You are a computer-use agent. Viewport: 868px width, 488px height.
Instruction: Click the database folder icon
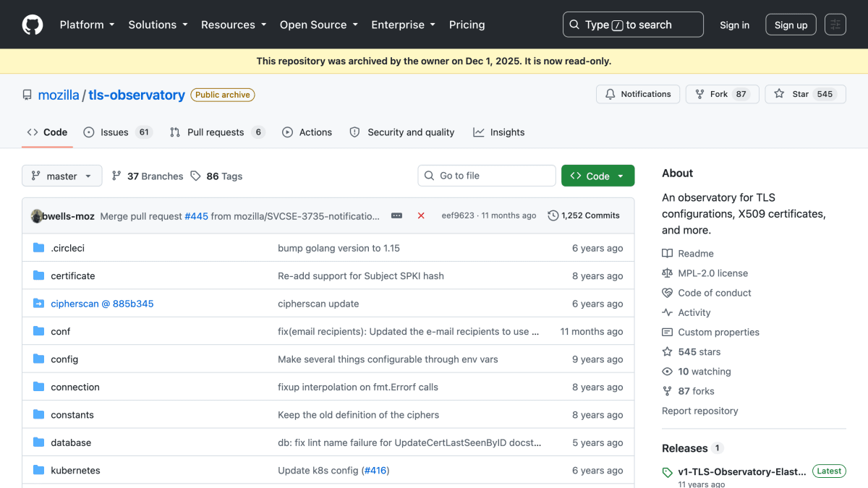click(x=38, y=442)
